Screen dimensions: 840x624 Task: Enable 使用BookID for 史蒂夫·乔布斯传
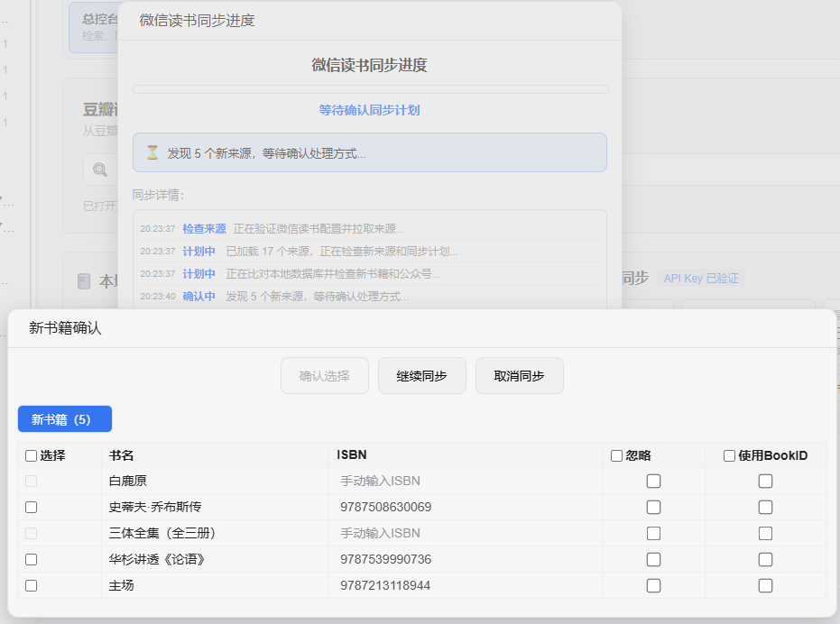point(765,508)
